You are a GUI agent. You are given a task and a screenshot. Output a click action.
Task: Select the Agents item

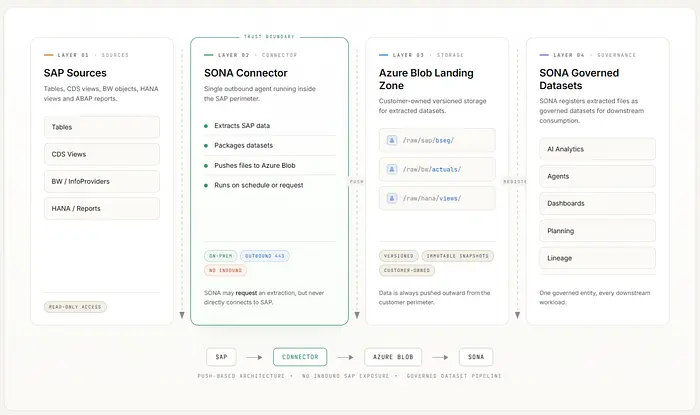click(597, 176)
